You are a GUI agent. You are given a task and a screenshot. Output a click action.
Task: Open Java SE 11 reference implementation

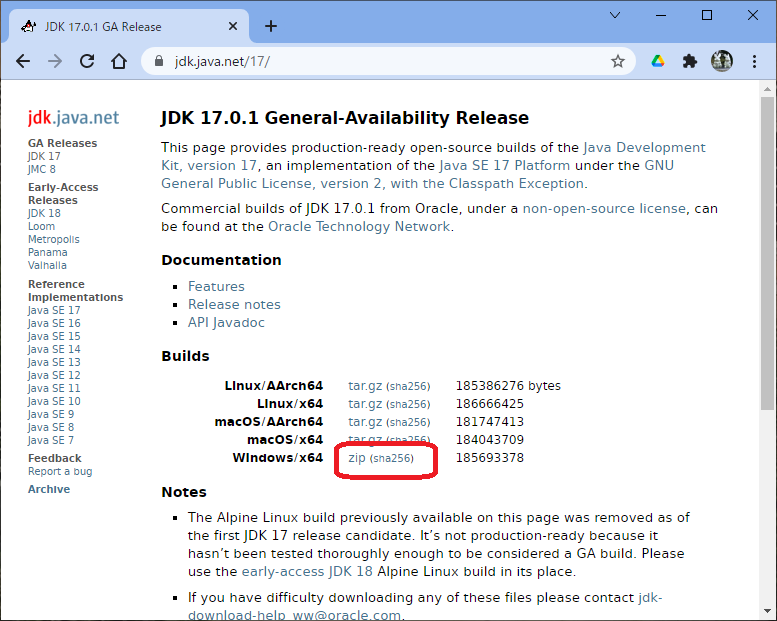point(54,388)
